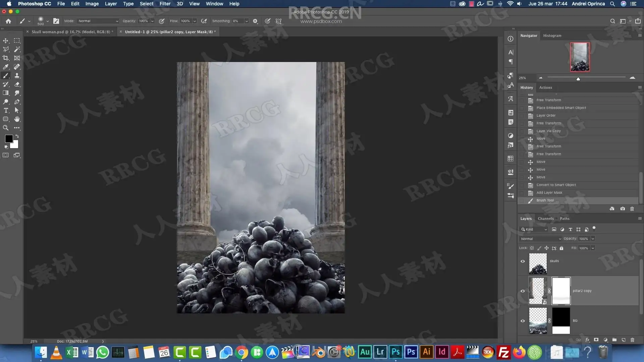Select the Eraser tool
The height and width of the screenshot is (362, 644).
(x=17, y=84)
